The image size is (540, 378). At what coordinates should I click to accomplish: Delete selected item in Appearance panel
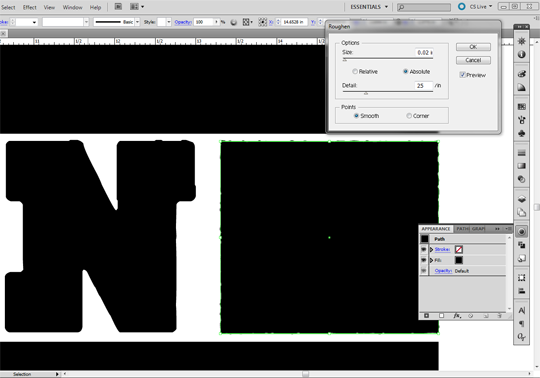pyautogui.click(x=499, y=316)
